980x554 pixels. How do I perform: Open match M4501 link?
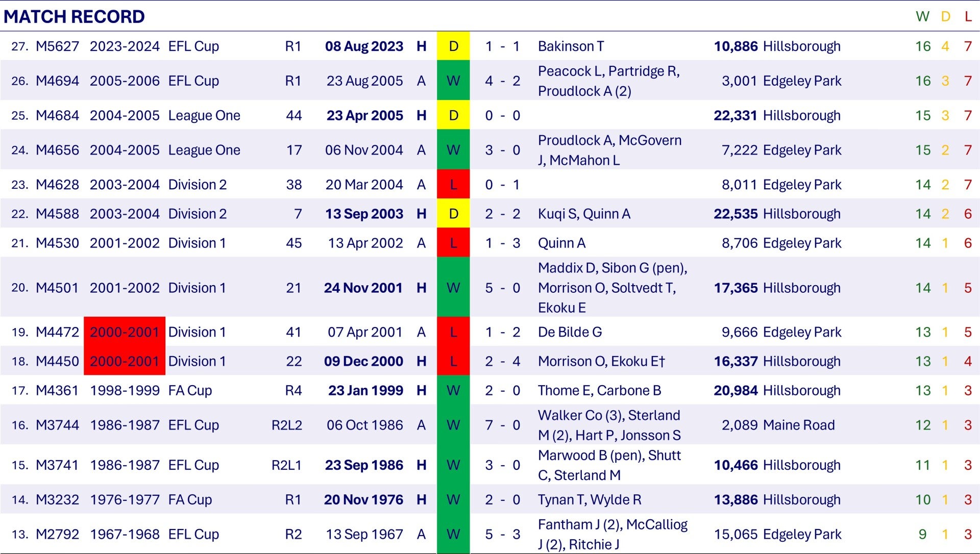(x=57, y=288)
